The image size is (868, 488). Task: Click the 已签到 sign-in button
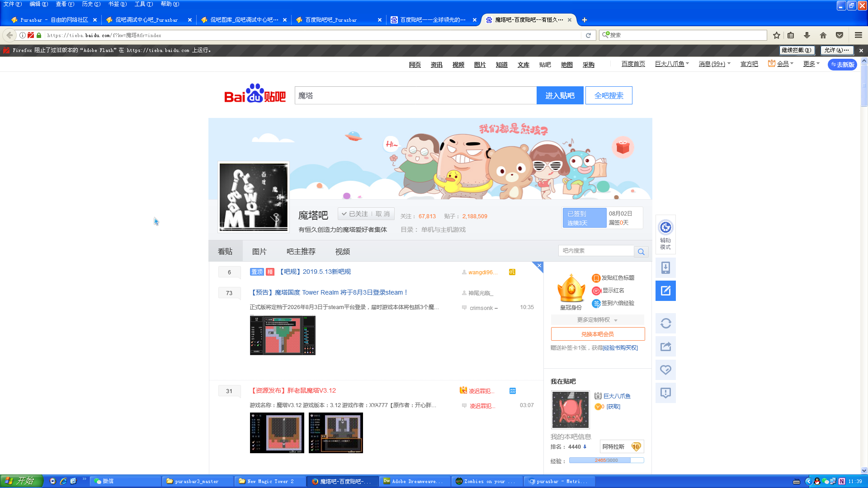[x=584, y=218]
